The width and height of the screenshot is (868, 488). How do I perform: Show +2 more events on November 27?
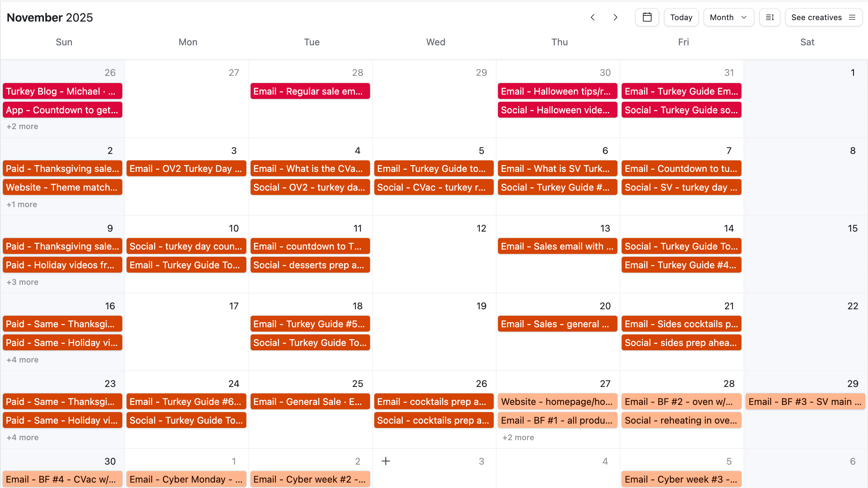(x=518, y=437)
